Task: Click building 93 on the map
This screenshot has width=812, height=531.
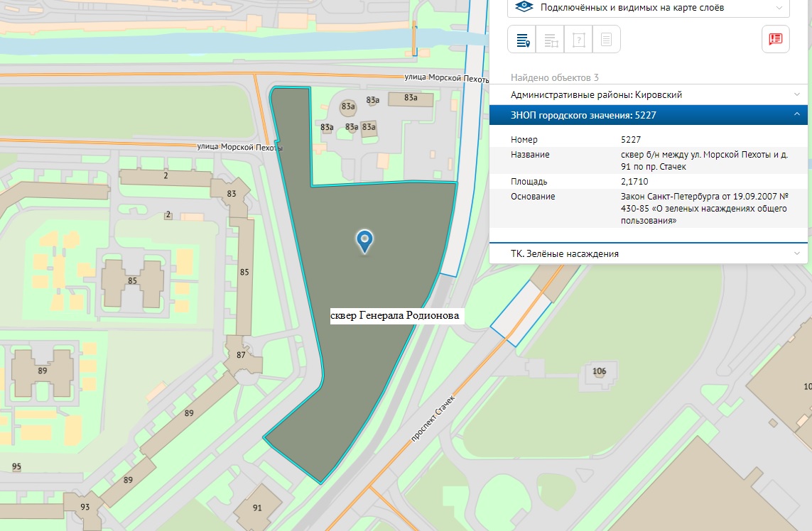Action: 85,507
